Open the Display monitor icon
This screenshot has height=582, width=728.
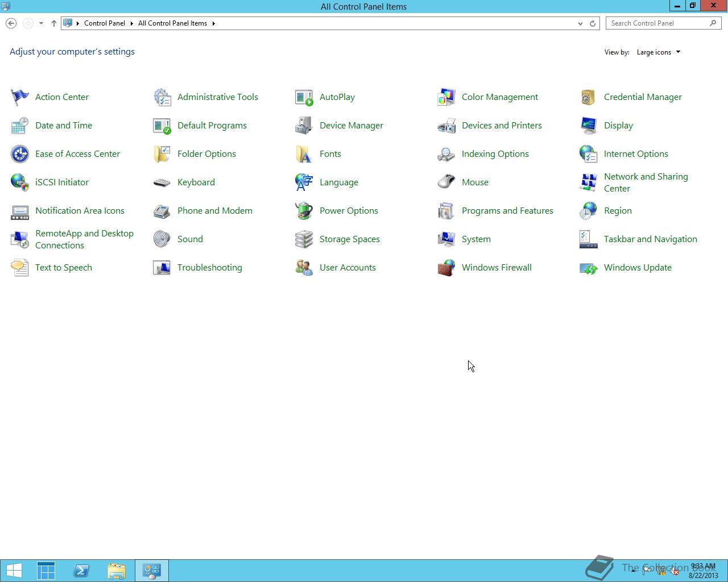coord(589,126)
